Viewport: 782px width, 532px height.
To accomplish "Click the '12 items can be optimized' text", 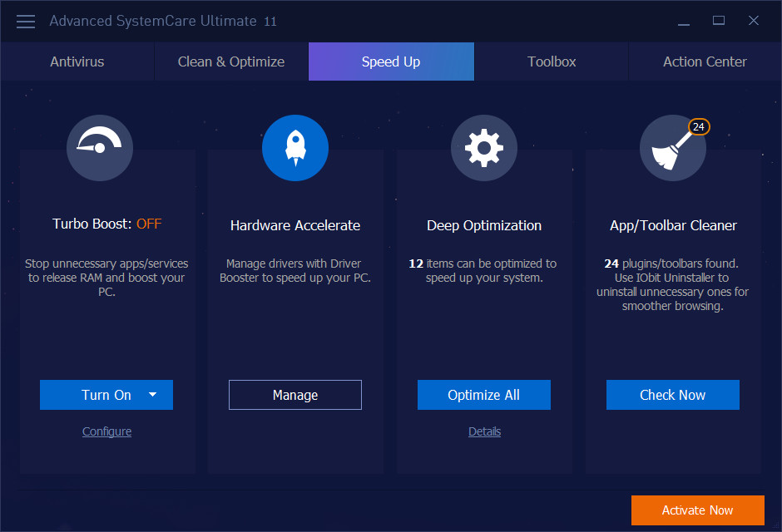I will (483, 270).
